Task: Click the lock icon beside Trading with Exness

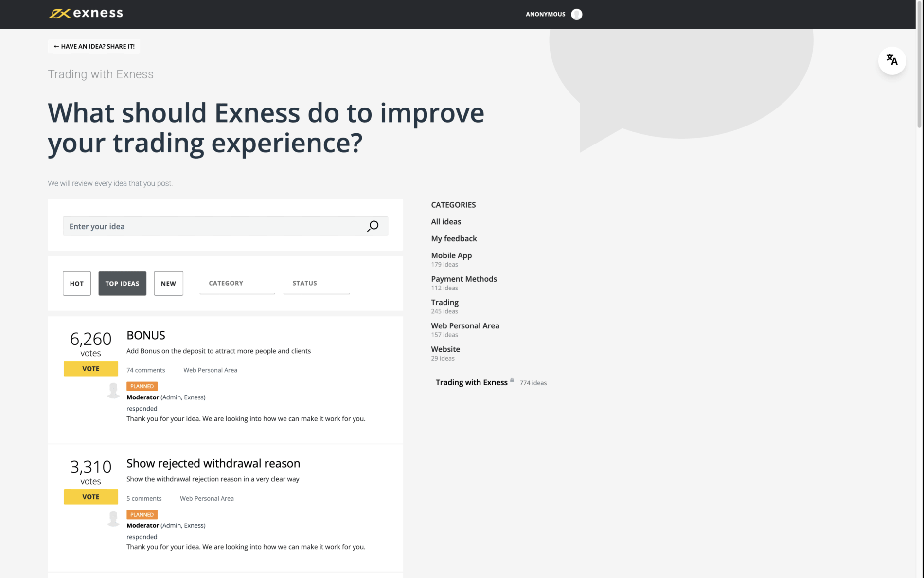Action: coord(512,380)
